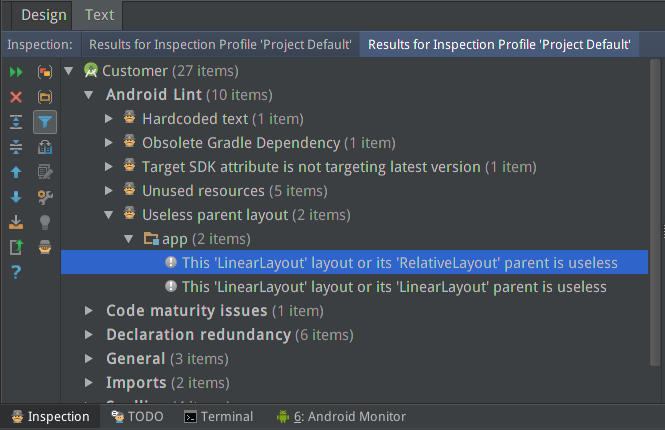Open the wrench inspection settings icon
This screenshot has height=430, width=665.
point(45,197)
